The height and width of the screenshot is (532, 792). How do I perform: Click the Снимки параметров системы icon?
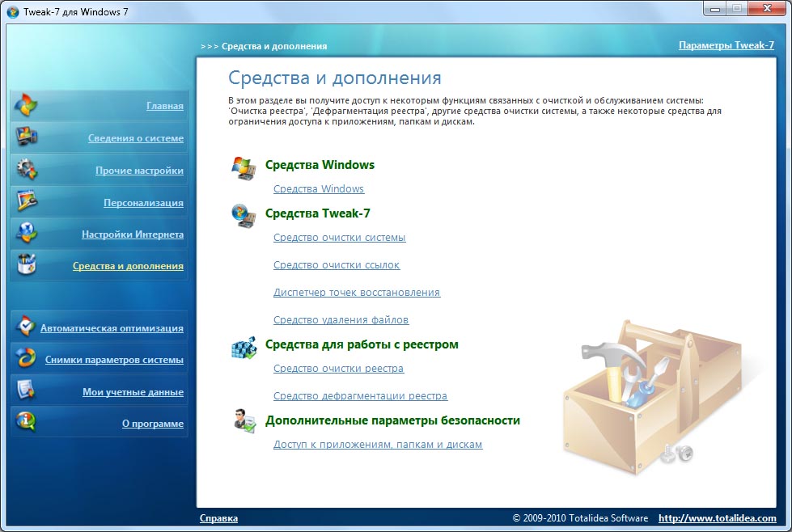25,358
